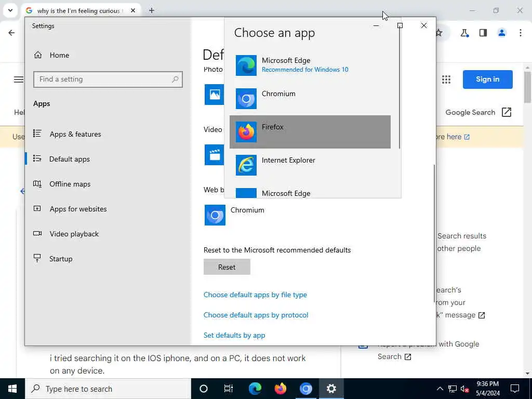Click the Reset defaults button
Image resolution: width=532 pixels, height=399 pixels.
(x=227, y=267)
